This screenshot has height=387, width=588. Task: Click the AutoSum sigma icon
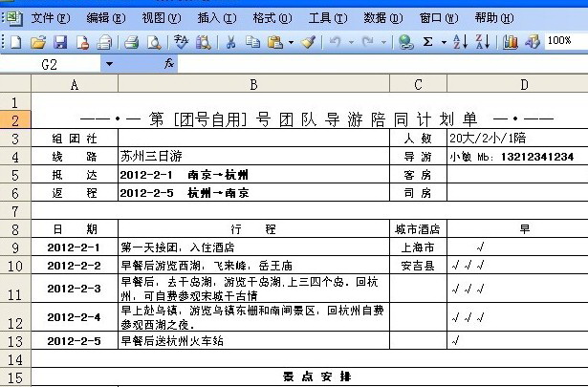pyautogui.click(x=428, y=42)
